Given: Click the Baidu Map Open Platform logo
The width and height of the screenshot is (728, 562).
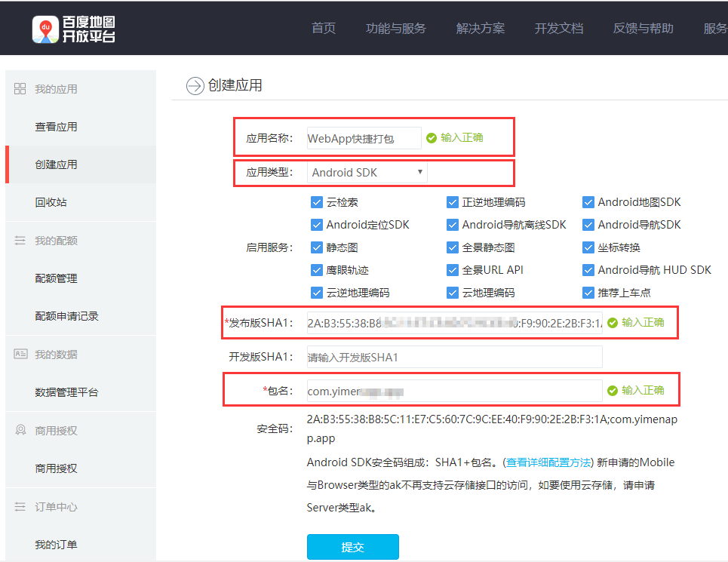Looking at the screenshot, I should pyautogui.click(x=74, y=28).
